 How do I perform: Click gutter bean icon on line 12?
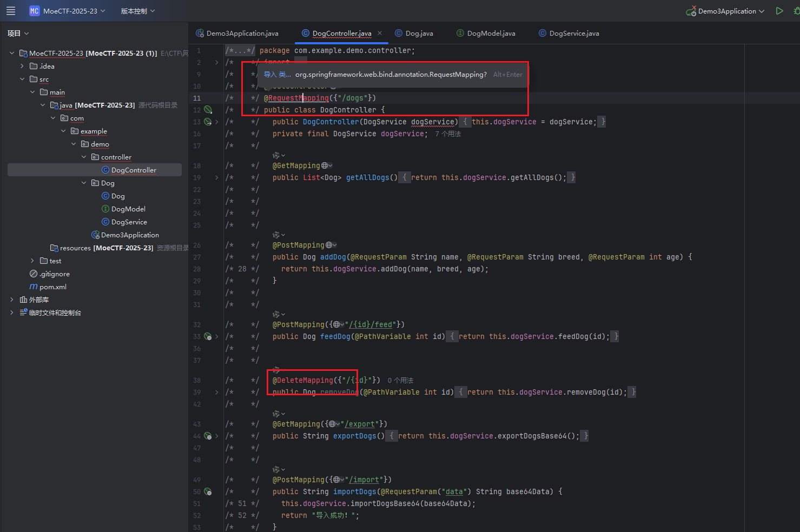(x=208, y=110)
